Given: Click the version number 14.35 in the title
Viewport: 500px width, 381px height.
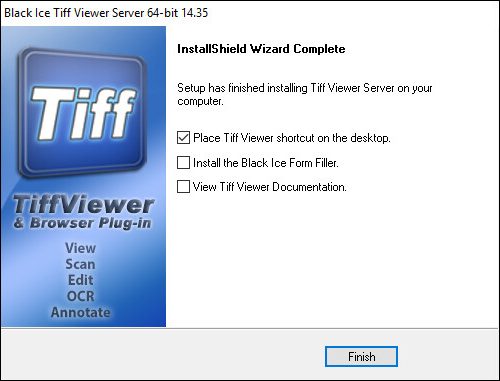Looking at the screenshot, I should 195,13.
